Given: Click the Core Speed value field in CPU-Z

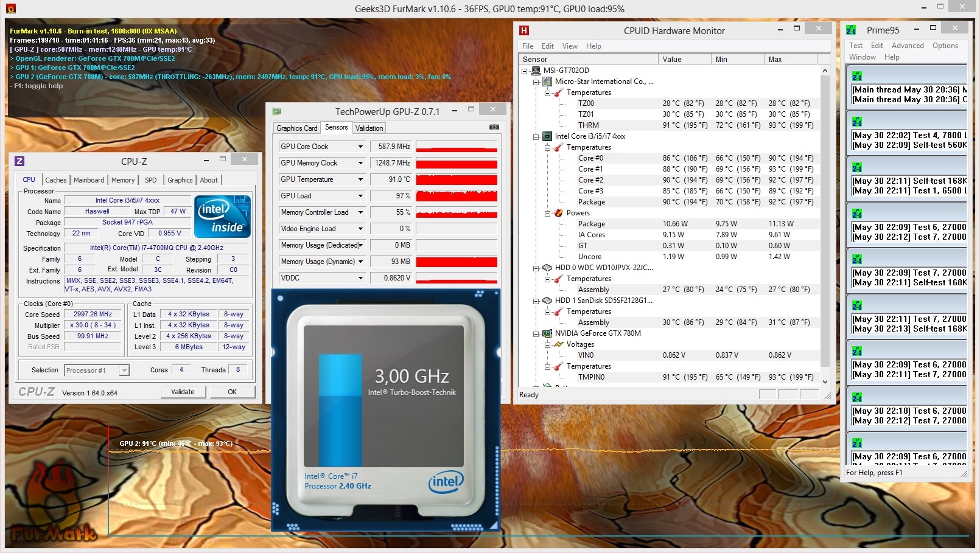Looking at the screenshot, I should 93,315.
